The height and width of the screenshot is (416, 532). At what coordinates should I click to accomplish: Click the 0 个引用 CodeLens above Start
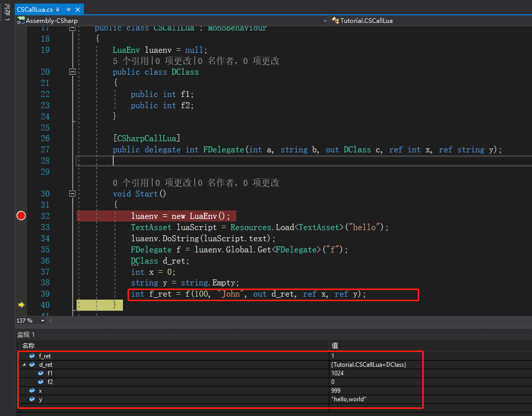[131, 183]
